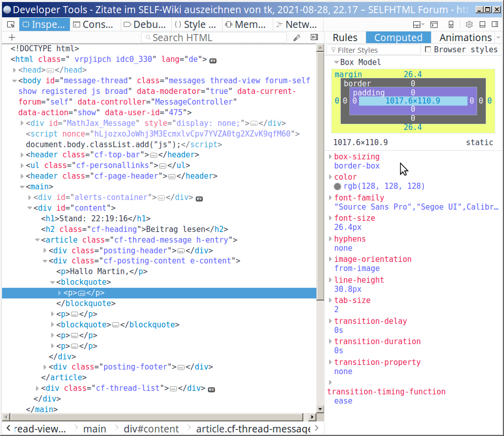Switch to the Rules tab
The width and height of the screenshot is (504, 436).
click(x=345, y=38)
